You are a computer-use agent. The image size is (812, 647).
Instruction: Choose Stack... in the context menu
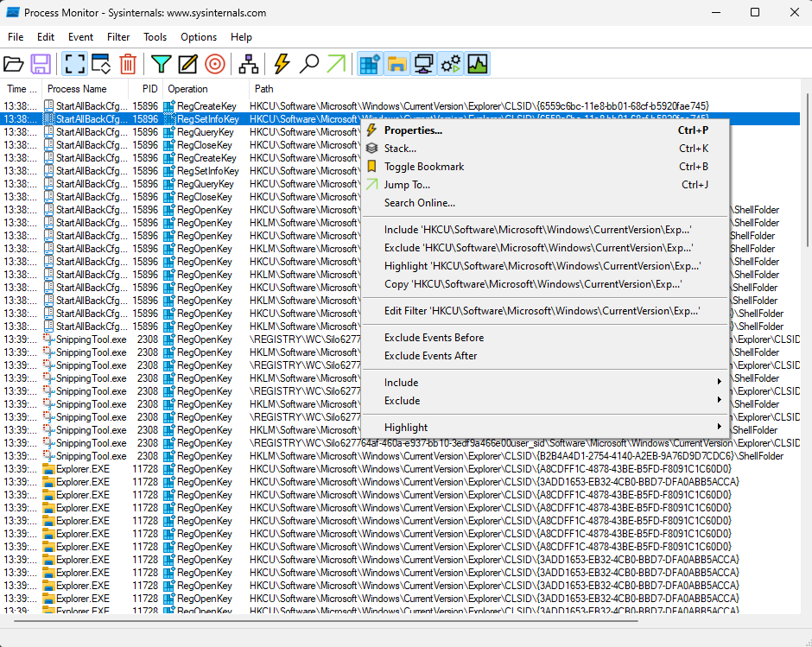point(545,149)
